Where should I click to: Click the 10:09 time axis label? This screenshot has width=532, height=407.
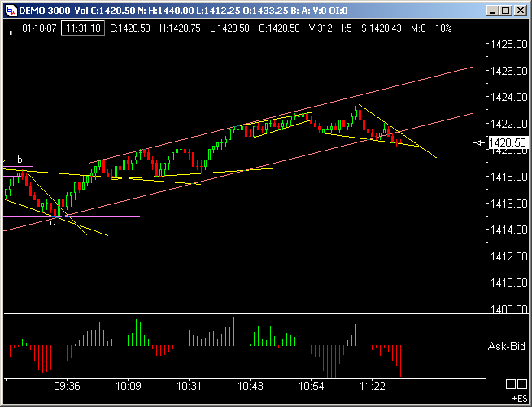(129, 386)
